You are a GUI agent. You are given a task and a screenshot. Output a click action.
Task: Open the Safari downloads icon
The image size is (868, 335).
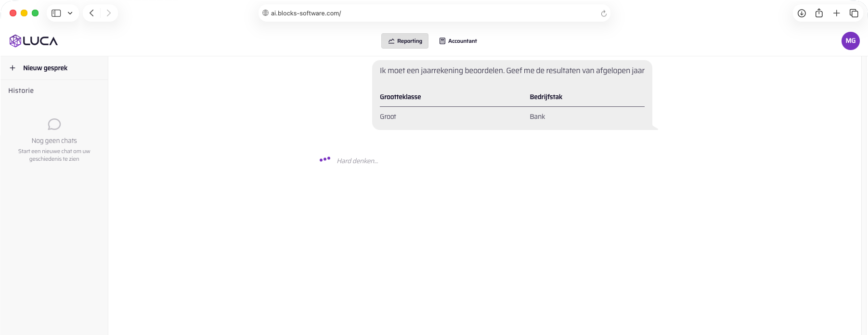coord(802,13)
